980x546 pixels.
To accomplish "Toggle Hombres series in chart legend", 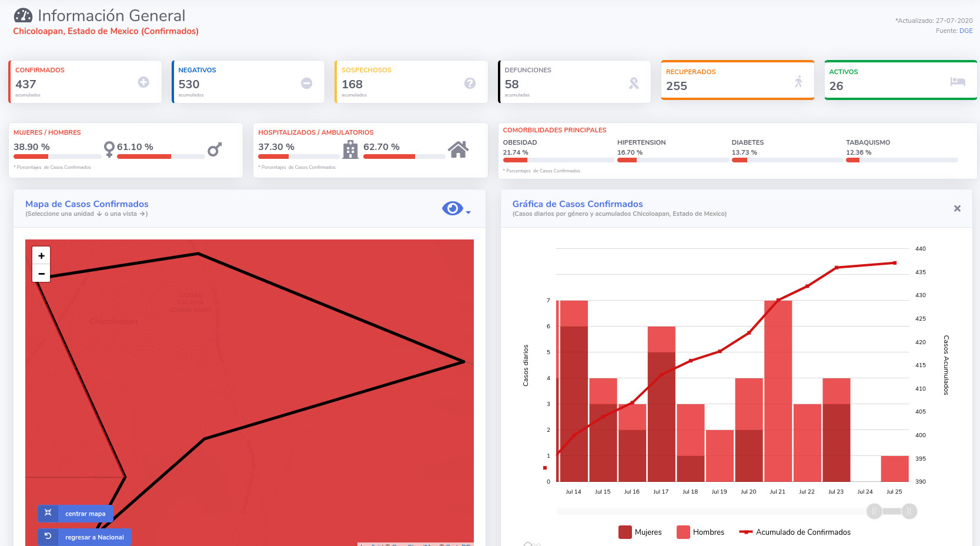I will point(701,532).
